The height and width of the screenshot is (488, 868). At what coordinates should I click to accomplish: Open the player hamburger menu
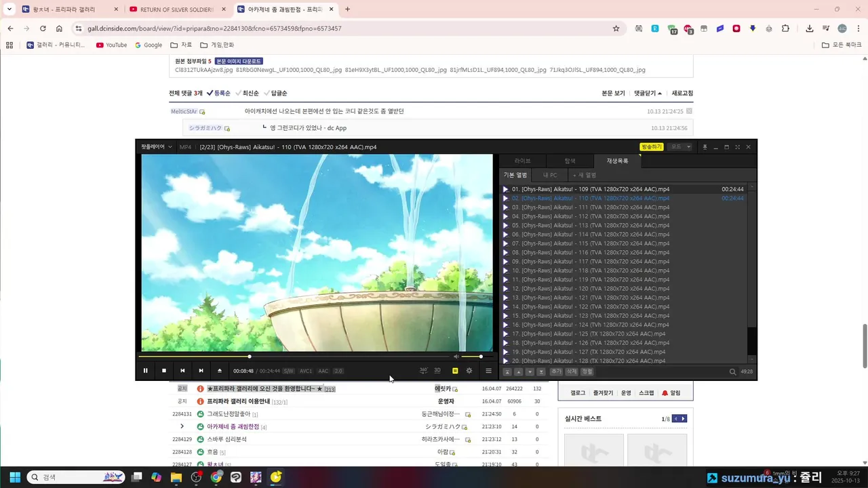coord(488,371)
